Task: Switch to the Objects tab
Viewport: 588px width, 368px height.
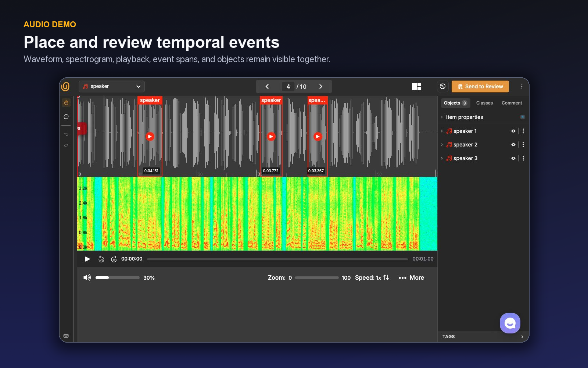Action: (455, 103)
